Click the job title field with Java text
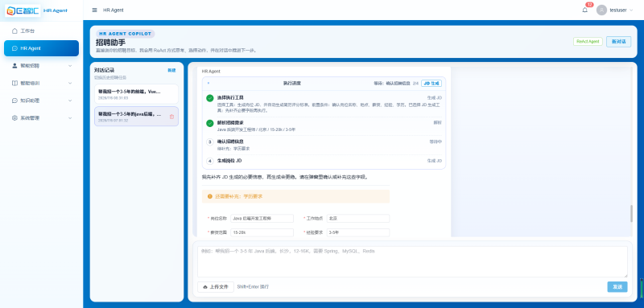Screen dimensions: 644x308 pos(262,219)
